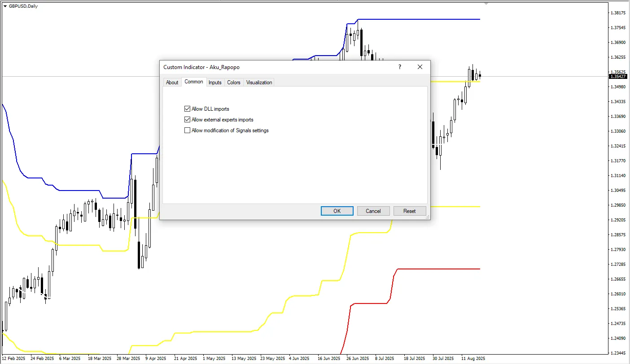The width and height of the screenshot is (630, 364).
Task: Click the Custom Indicator dialog title bar
Action: click(269, 67)
